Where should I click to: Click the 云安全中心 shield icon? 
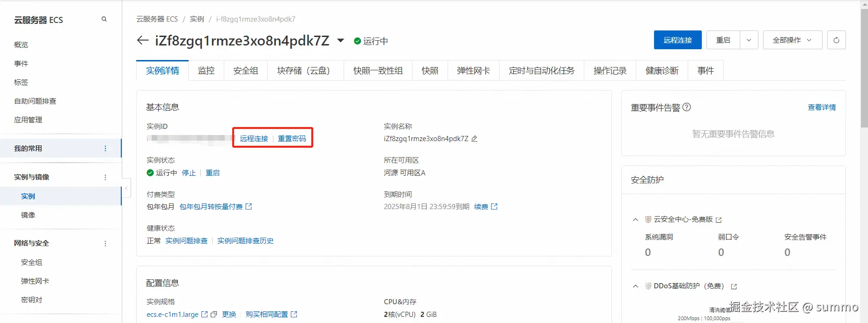pos(648,219)
